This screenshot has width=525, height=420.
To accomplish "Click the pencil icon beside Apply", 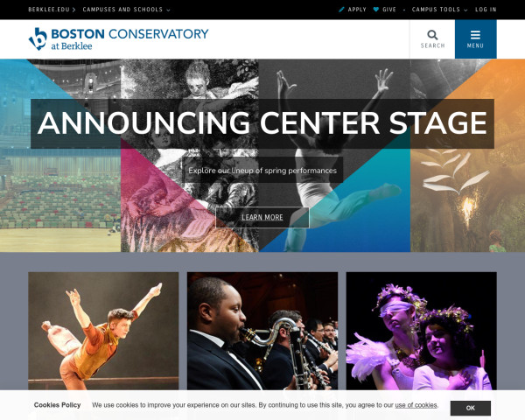I will point(341,10).
